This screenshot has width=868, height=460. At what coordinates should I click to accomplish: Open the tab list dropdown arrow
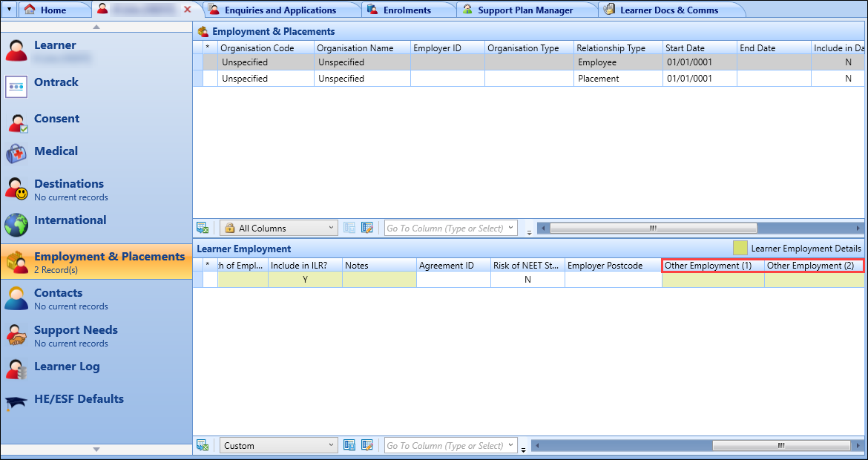[10, 10]
